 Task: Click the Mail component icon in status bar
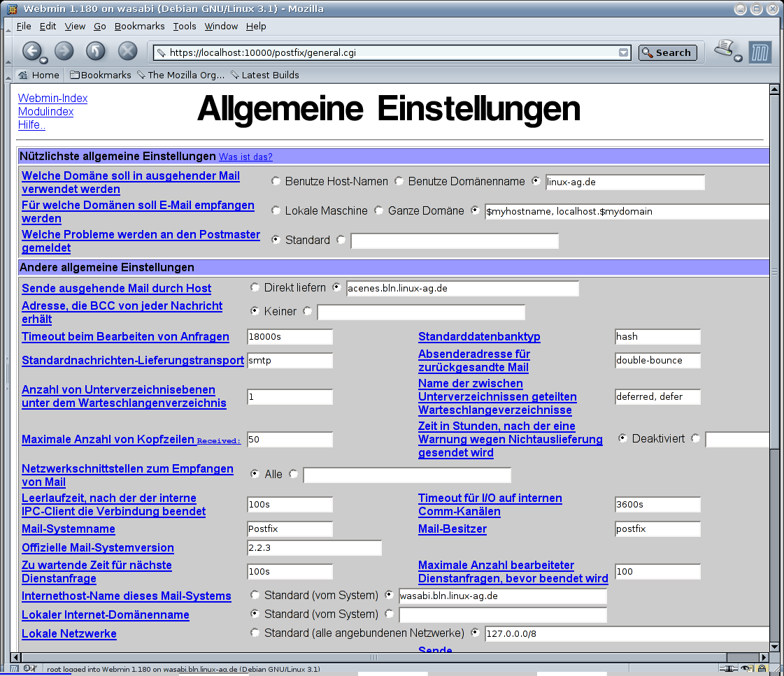[29, 668]
